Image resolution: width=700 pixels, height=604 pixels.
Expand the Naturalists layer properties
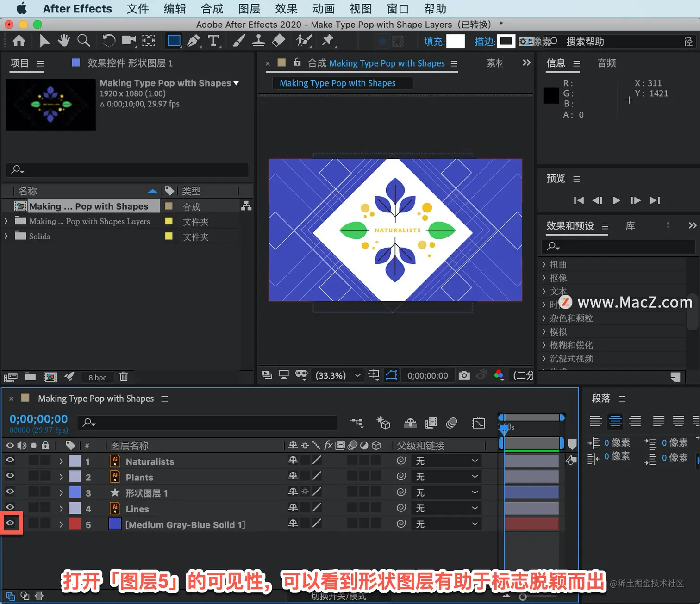tap(61, 461)
